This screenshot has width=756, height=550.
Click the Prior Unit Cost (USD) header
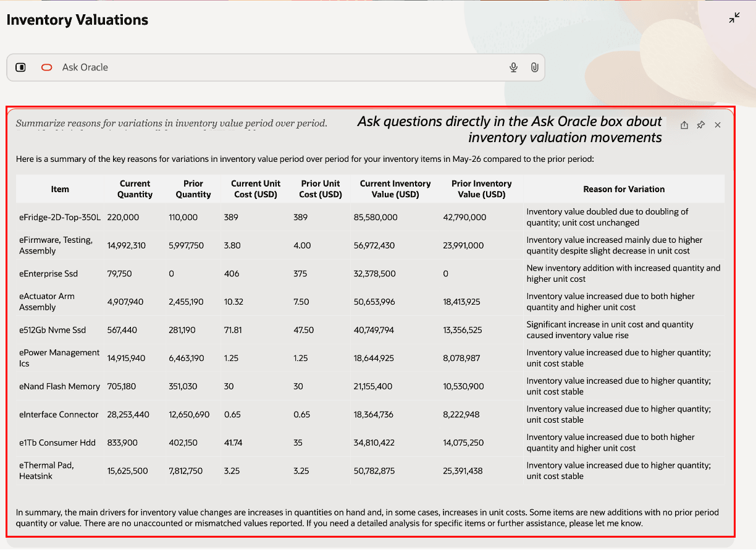[321, 189]
